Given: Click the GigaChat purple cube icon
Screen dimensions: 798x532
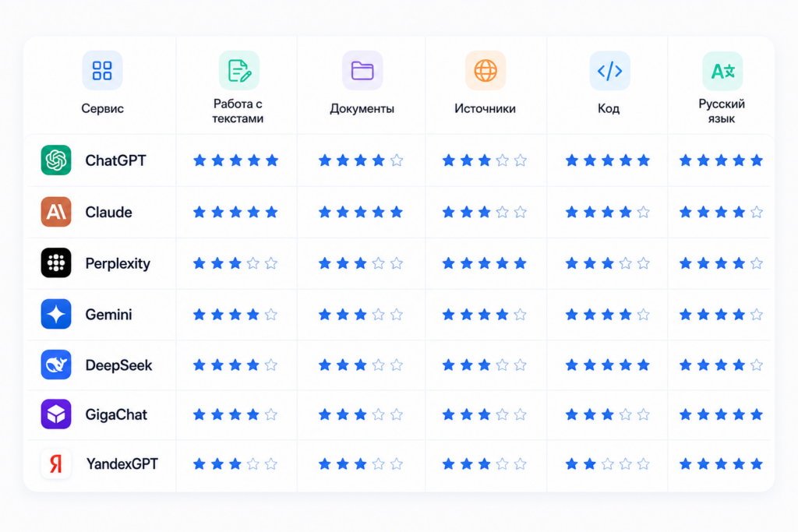Looking at the screenshot, I should click(56, 414).
